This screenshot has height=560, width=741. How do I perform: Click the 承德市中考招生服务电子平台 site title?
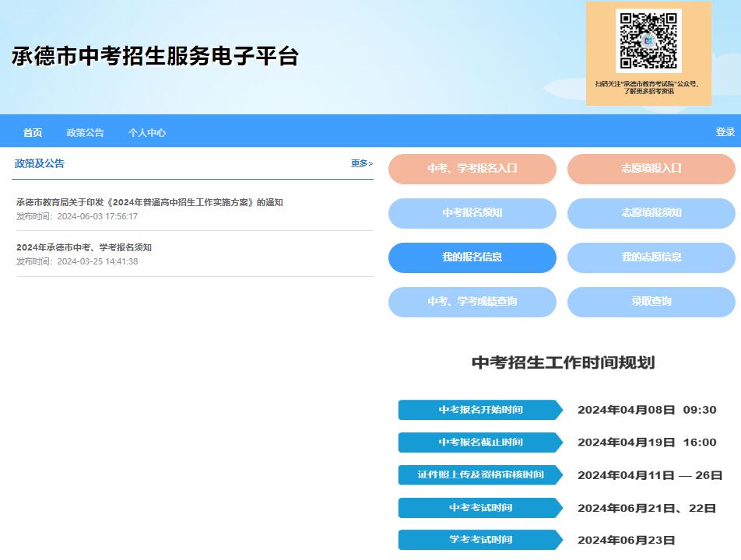pos(155,56)
